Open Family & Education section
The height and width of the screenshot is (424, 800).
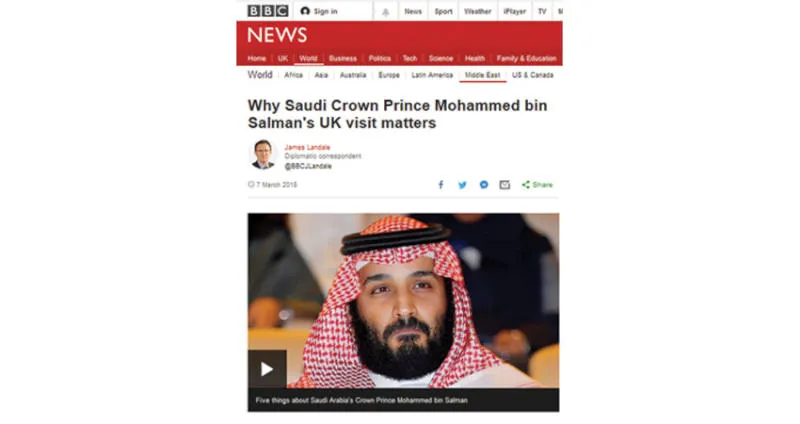(x=527, y=58)
